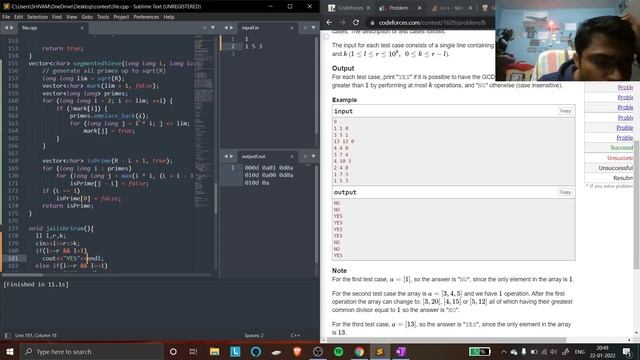Open the clock showing 22-01-2022
The height and width of the screenshot is (360, 640).
tap(602, 351)
